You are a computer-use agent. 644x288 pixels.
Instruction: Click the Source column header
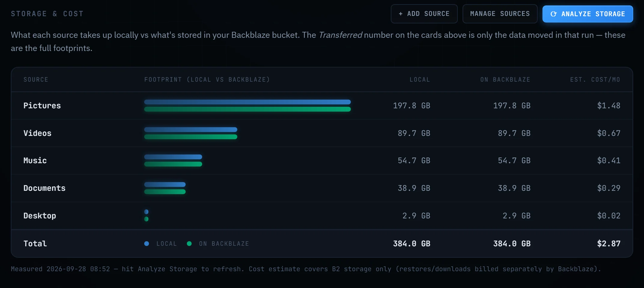click(x=36, y=79)
